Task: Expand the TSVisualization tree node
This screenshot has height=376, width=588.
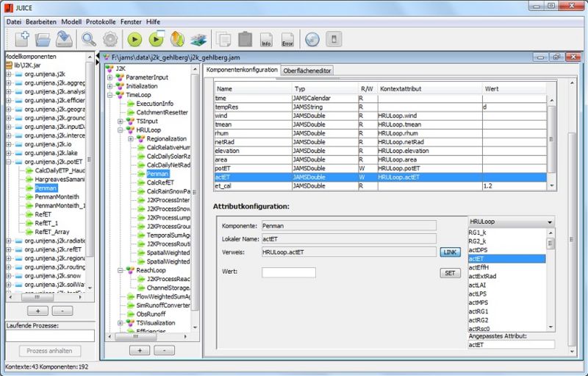Action: click(x=120, y=322)
